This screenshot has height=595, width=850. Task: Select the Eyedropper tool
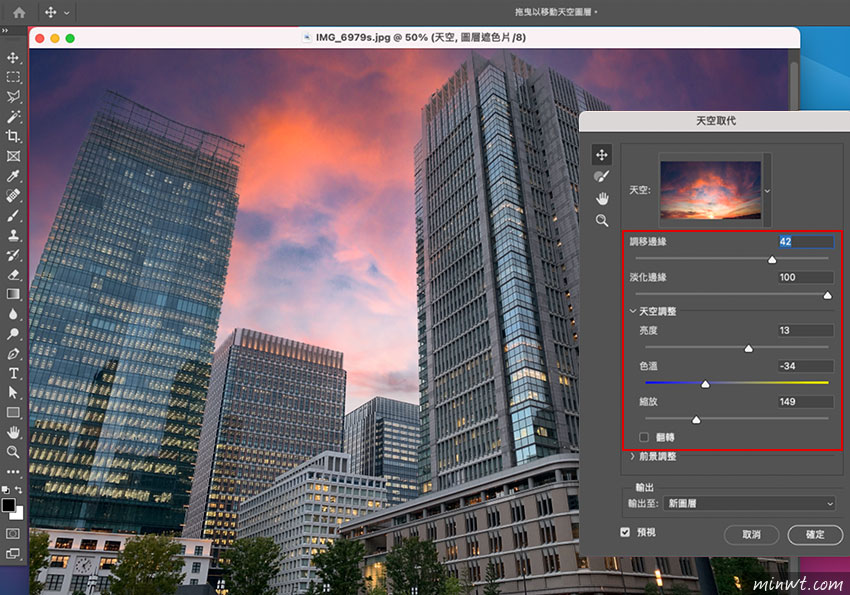[x=13, y=176]
